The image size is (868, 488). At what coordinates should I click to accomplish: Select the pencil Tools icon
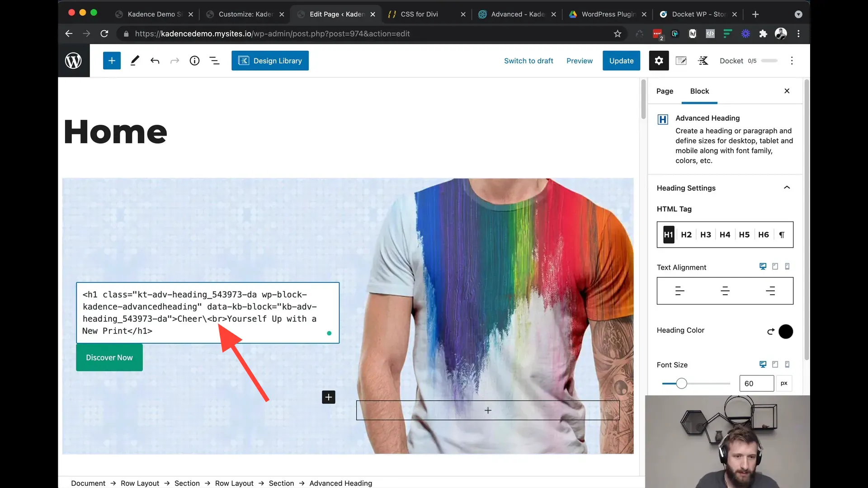[135, 61]
